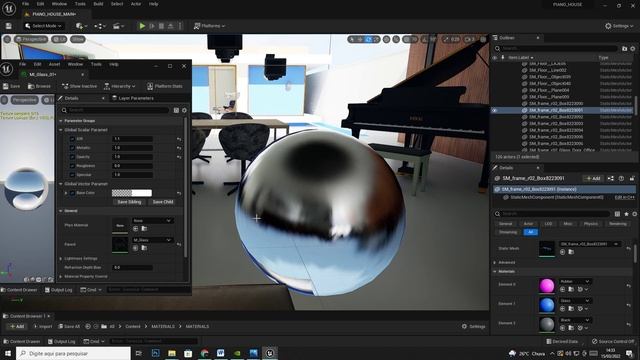
Task: Open Platform Stats in the material editor
Action: click(x=164, y=86)
